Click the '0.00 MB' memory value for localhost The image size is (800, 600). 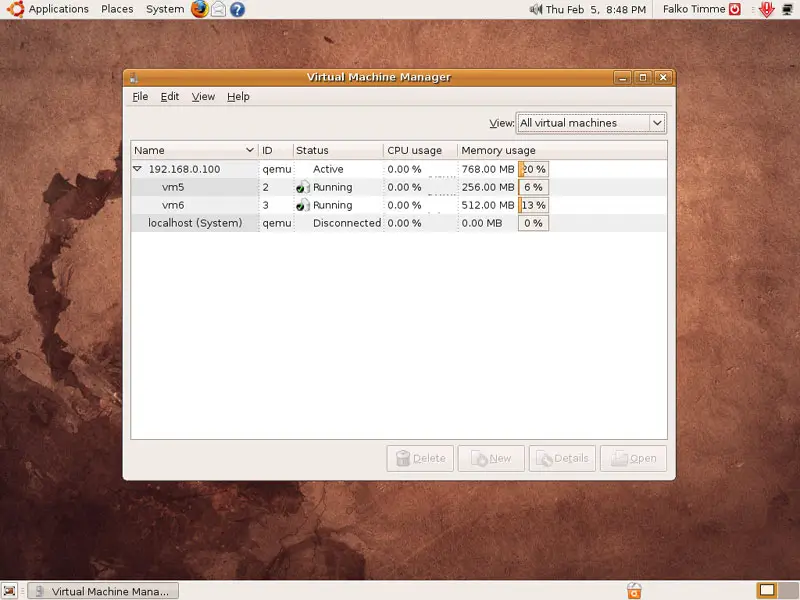(482, 223)
